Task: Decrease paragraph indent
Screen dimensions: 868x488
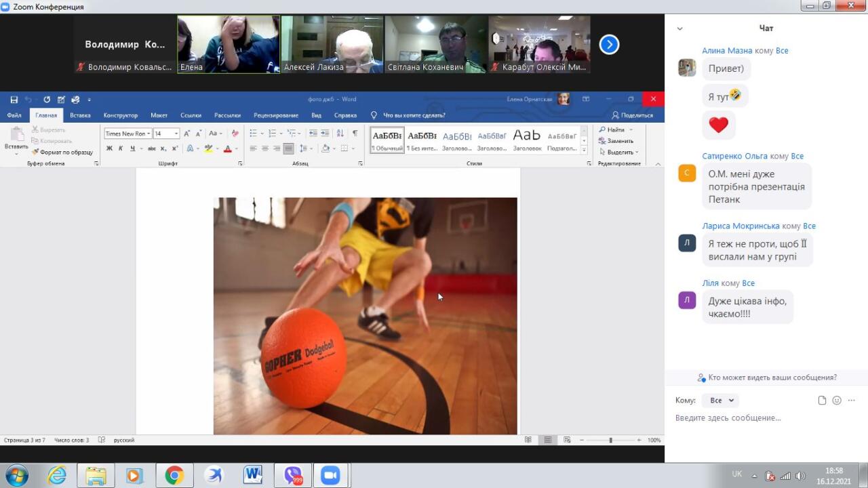Action: pyautogui.click(x=313, y=134)
